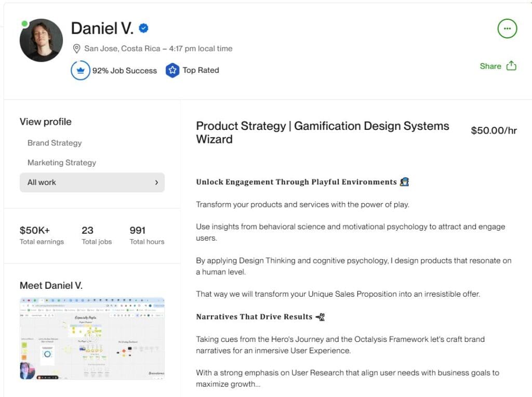Open the three-dots more options menu
532x397 pixels.
(507, 29)
